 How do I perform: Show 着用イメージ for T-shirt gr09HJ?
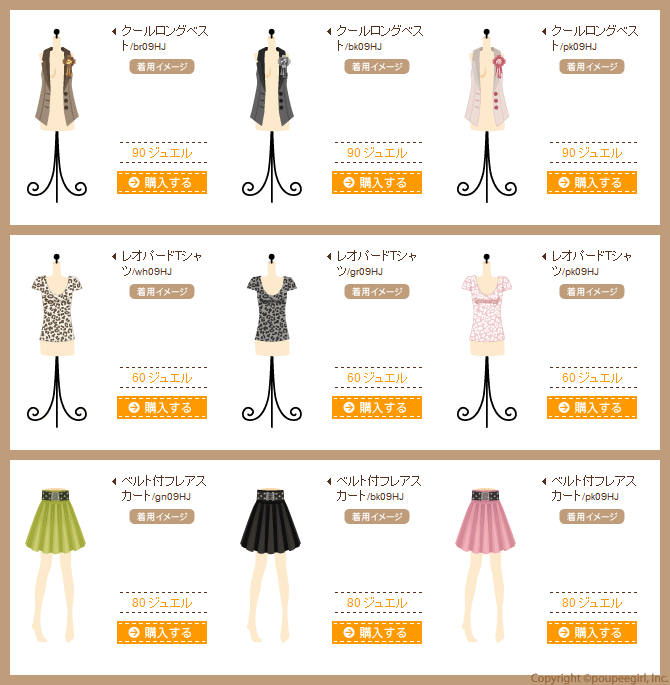[x=376, y=292]
